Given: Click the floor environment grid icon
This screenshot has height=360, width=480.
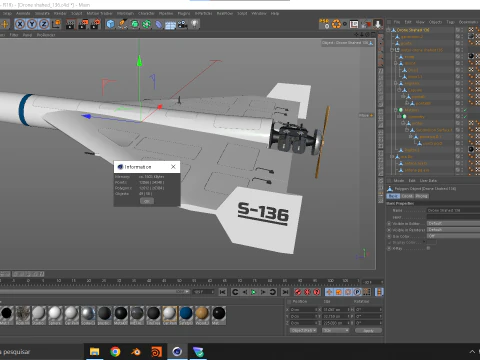Looking at the screenshot, I should click(170, 25).
